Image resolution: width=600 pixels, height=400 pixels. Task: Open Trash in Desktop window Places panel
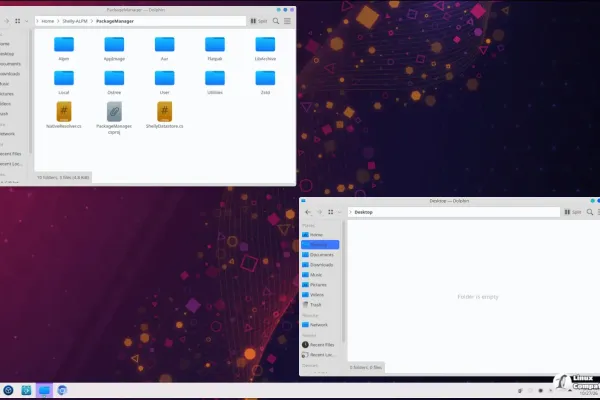pyautogui.click(x=320, y=305)
